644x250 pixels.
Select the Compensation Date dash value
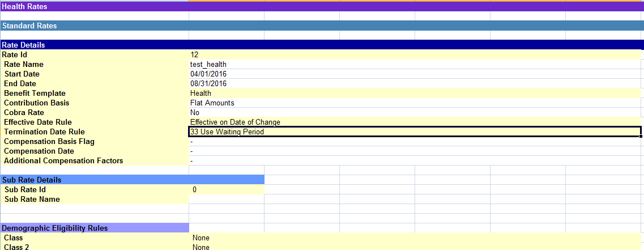(x=415, y=151)
